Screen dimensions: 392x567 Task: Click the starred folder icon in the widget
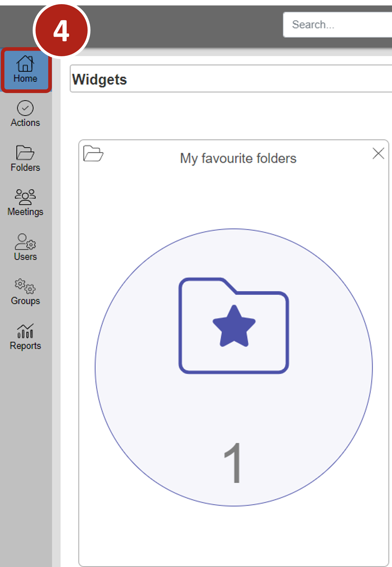(234, 325)
